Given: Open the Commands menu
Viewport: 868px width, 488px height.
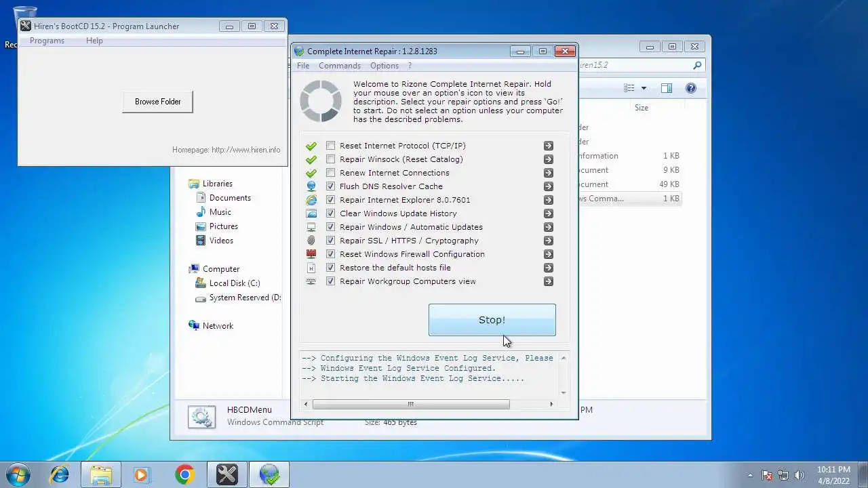Looking at the screenshot, I should (x=340, y=66).
